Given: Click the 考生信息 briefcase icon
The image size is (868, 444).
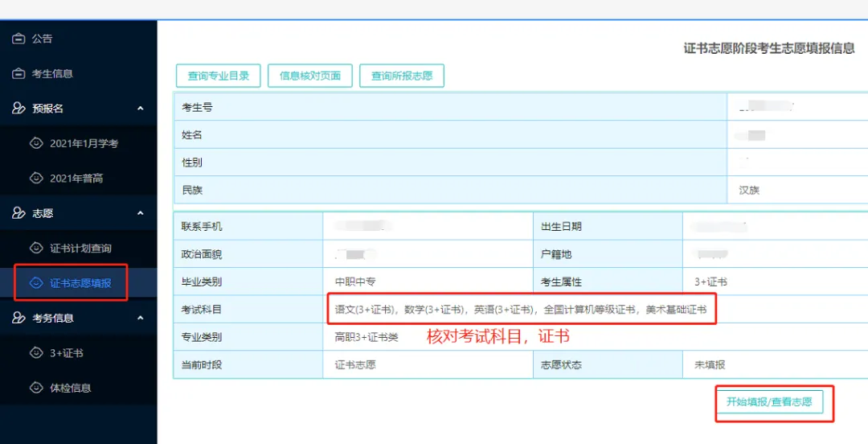Looking at the screenshot, I should [18, 74].
